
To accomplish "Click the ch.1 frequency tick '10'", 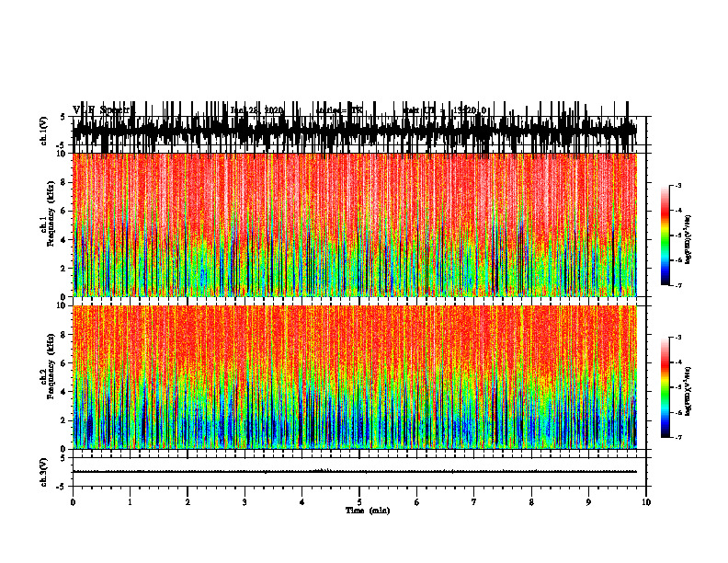I will click(x=63, y=154).
